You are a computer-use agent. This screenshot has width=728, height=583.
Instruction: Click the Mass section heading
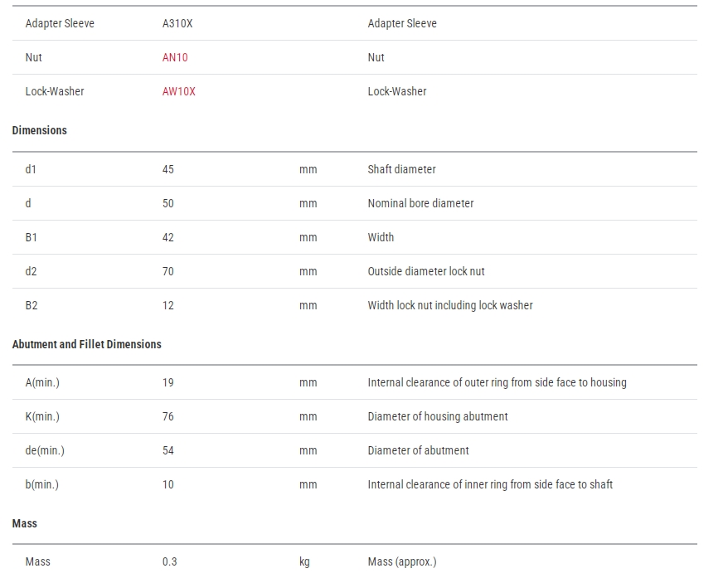(25, 523)
